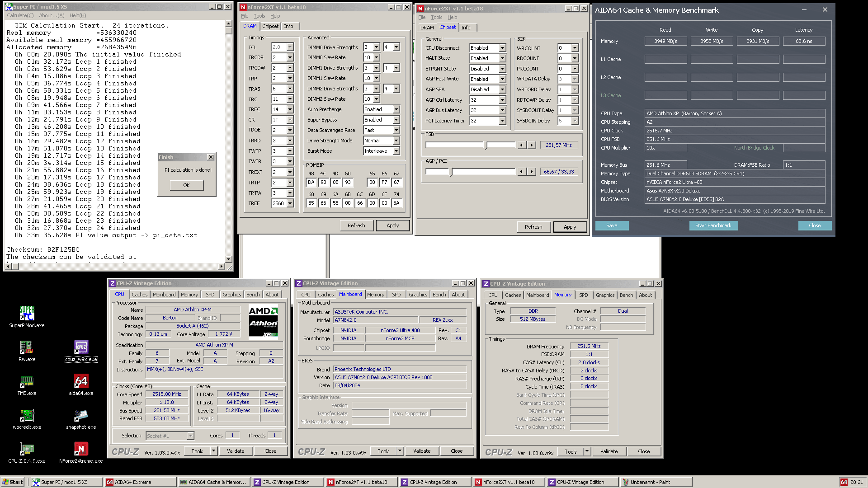
Task: Click Refresh in nForce2XT Chipset window
Action: pos(533,227)
